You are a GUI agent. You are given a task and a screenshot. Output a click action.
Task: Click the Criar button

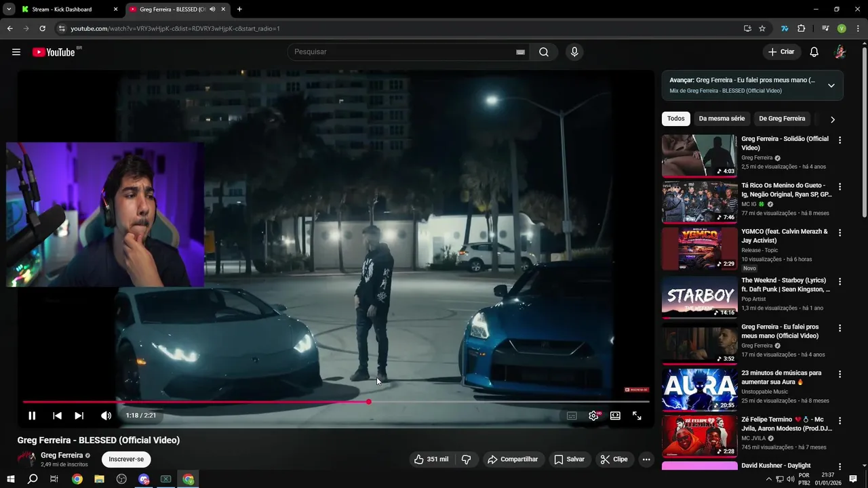tap(781, 52)
